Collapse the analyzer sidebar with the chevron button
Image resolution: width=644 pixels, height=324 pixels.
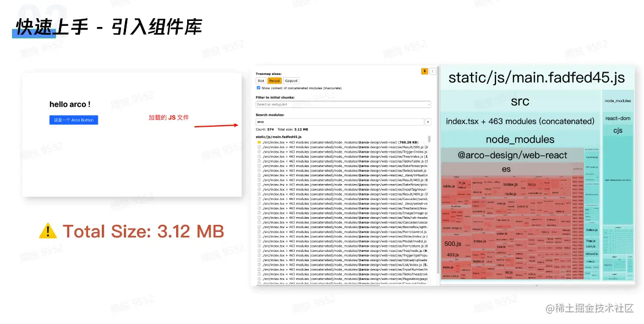click(x=433, y=71)
